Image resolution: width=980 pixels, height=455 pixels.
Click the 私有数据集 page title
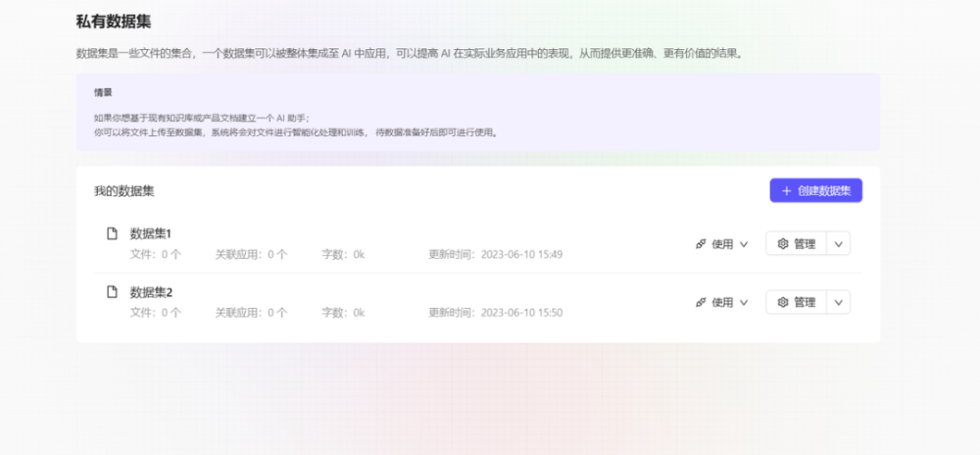click(114, 22)
